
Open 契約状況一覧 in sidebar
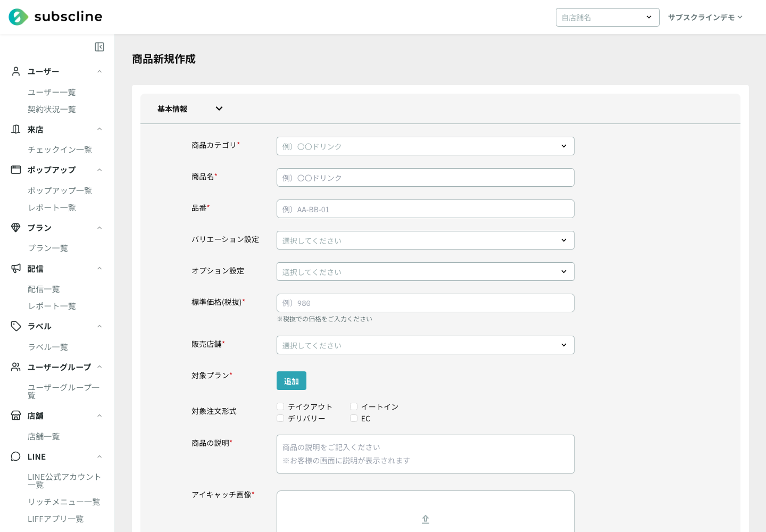(x=52, y=109)
